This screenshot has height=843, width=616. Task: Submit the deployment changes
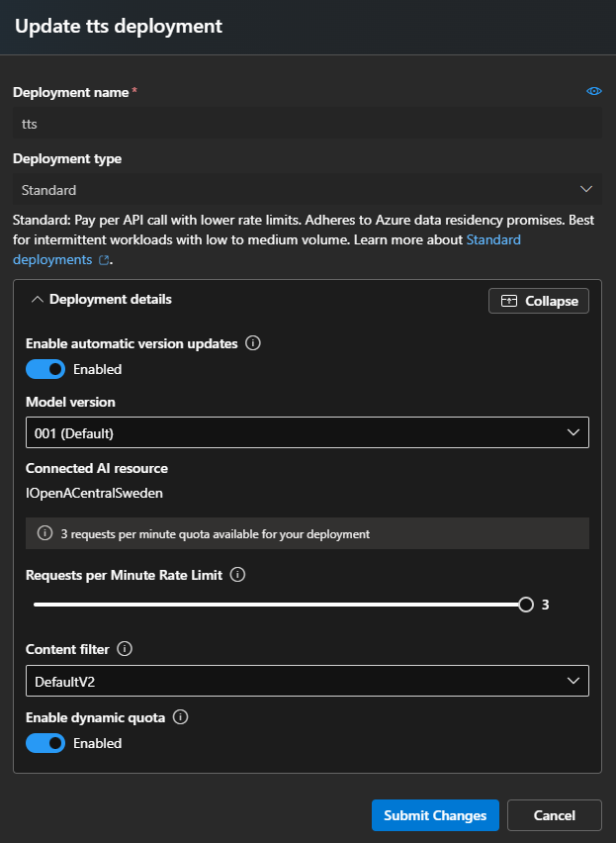click(435, 814)
